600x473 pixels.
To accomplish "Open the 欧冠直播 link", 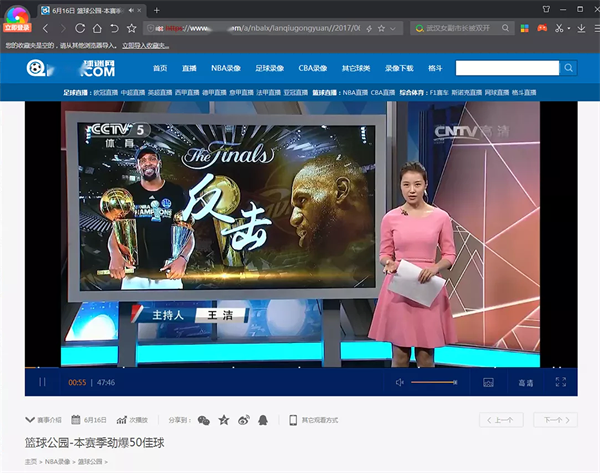I will (x=106, y=92).
